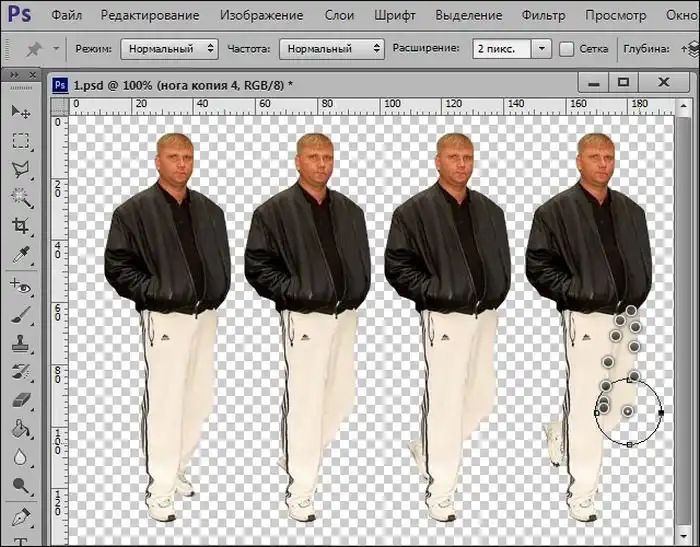Click the Расширение 2 пикс. input field
The width and height of the screenshot is (700, 547).
tap(500, 48)
